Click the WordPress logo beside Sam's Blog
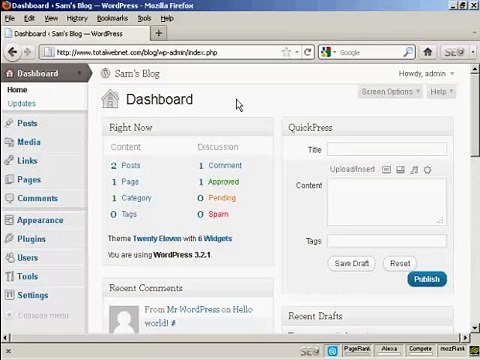The height and width of the screenshot is (360, 480). click(x=105, y=73)
